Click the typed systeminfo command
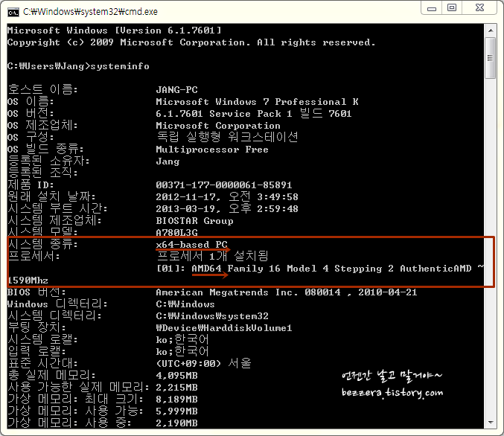Image resolution: width=504 pixels, height=436 pixels. click(119, 65)
